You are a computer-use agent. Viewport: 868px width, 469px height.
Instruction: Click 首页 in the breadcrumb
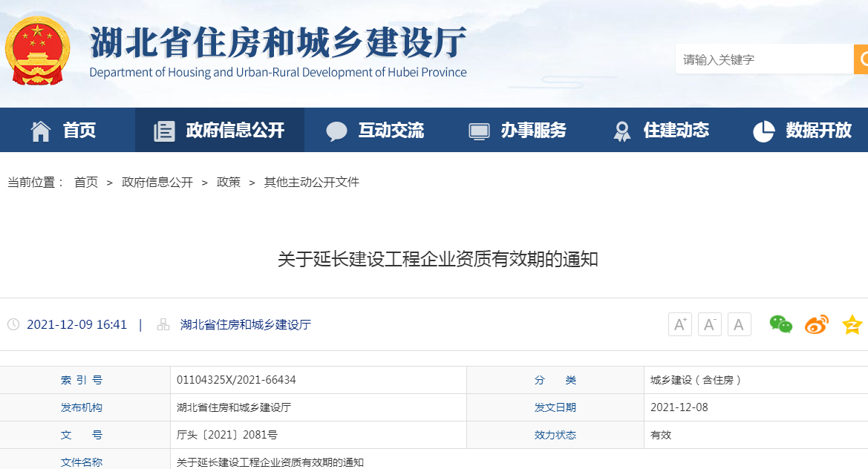[x=86, y=182]
